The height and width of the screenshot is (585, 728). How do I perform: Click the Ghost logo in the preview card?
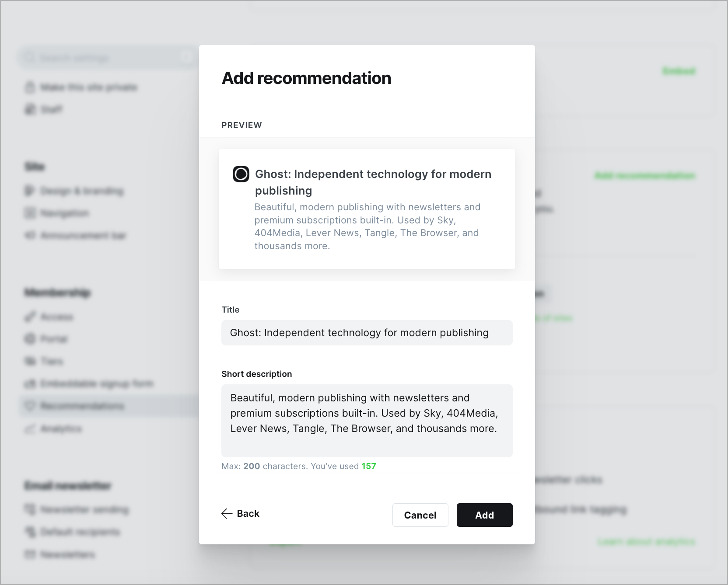pos(241,174)
